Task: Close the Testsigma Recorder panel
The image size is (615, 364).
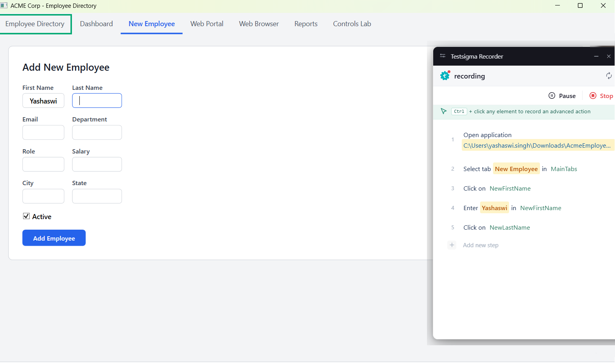Action: click(609, 56)
